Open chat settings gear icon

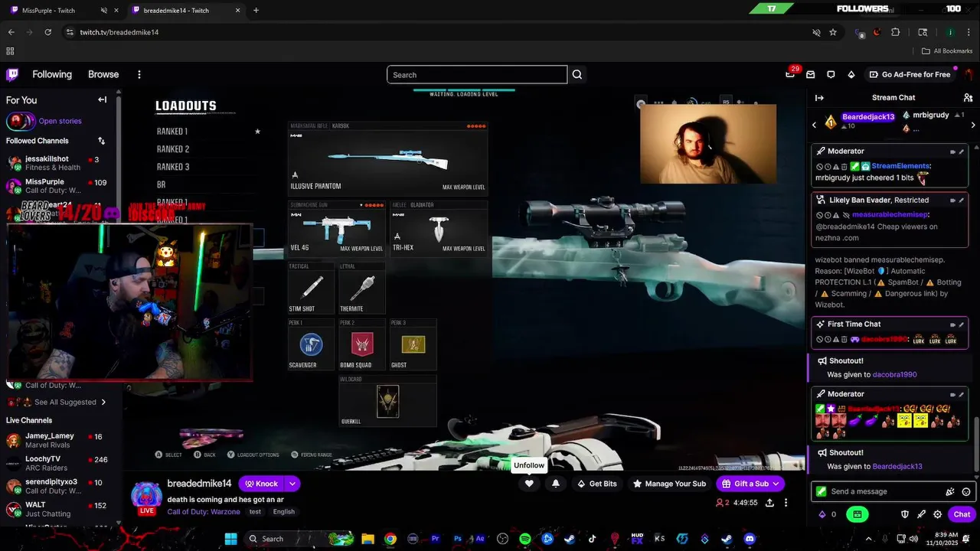click(x=938, y=514)
